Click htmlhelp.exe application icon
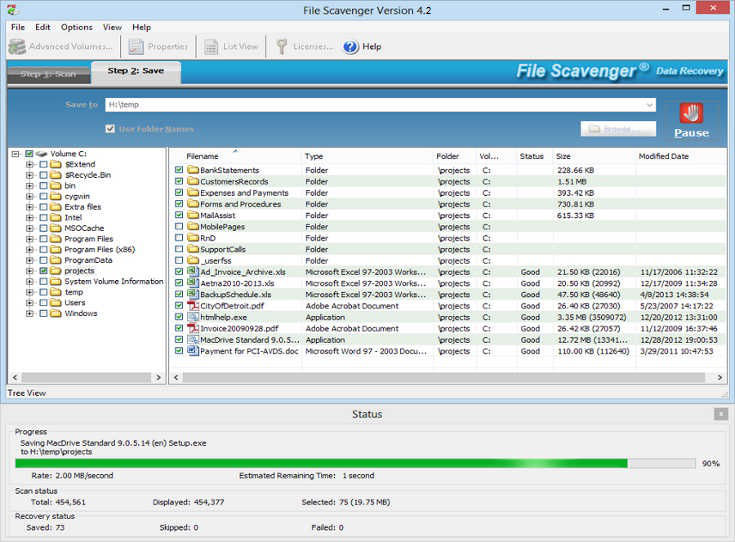This screenshot has height=542, width=735. [x=193, y=317]
